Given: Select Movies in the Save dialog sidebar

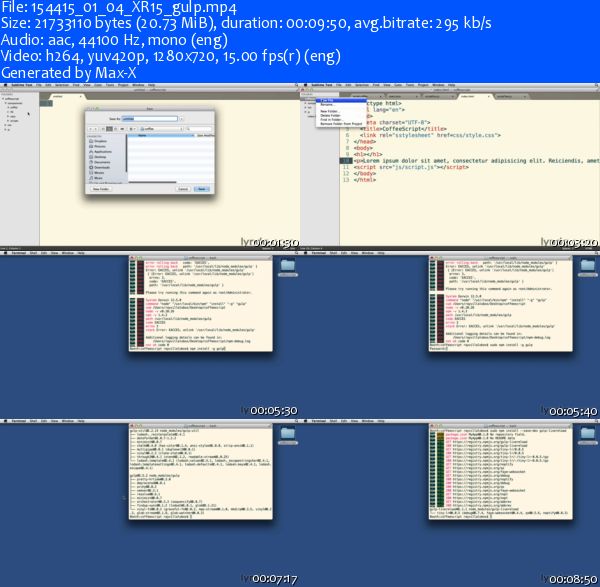Looking at the screenshot, I should pyautogui.click(x=96, y=173).
